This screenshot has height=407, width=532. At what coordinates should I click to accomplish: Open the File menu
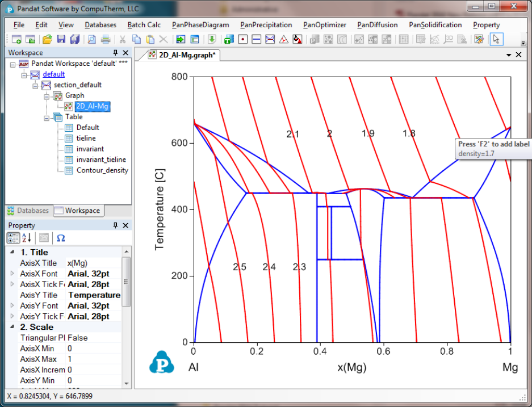(19, 25)
